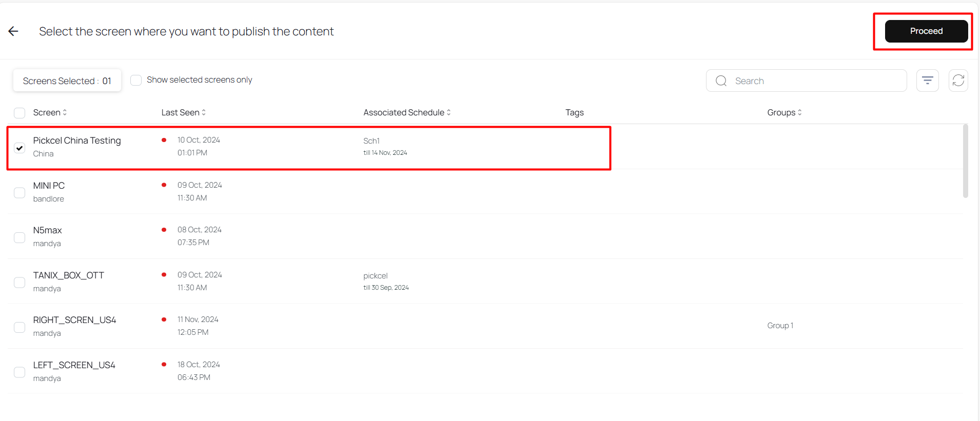Sort by Groups column header
This screenshot has width=980, height=421.
click(x=783, y=113)
